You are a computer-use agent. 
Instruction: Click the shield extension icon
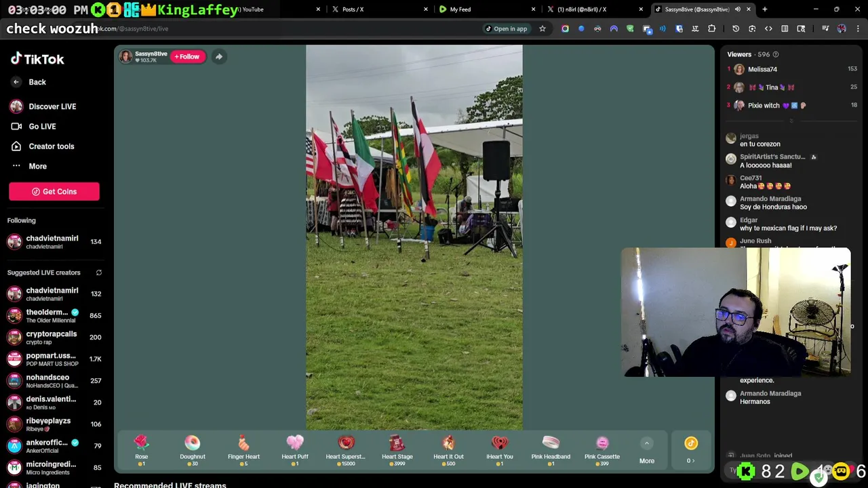pos(630,28)
